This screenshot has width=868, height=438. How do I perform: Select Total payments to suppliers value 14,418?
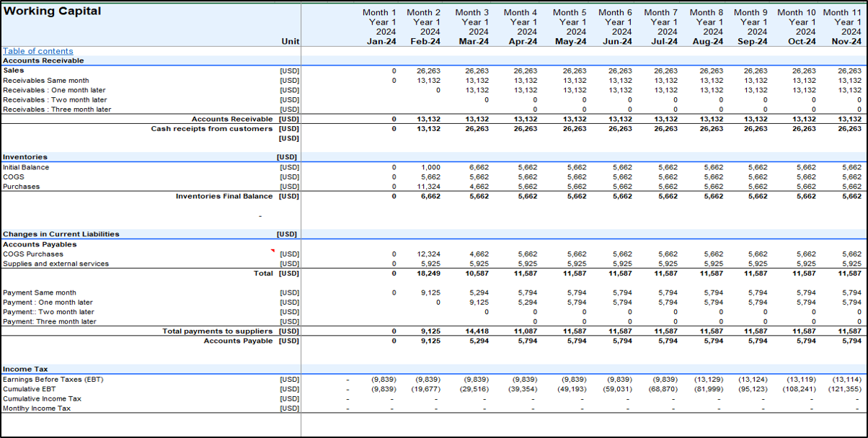(474, 331)
